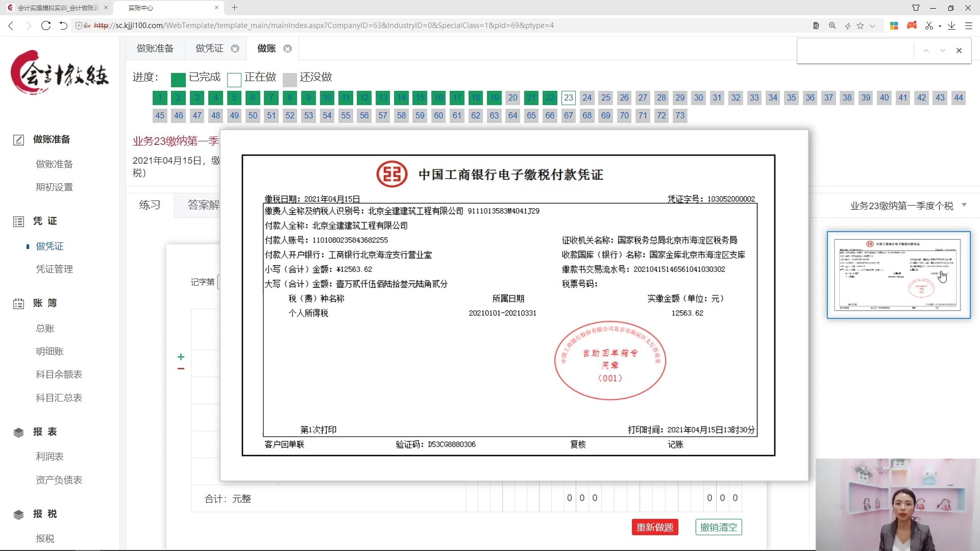Open the colorful apps grid icon
This screenshot has height=551, width=980.
point(894,26)
